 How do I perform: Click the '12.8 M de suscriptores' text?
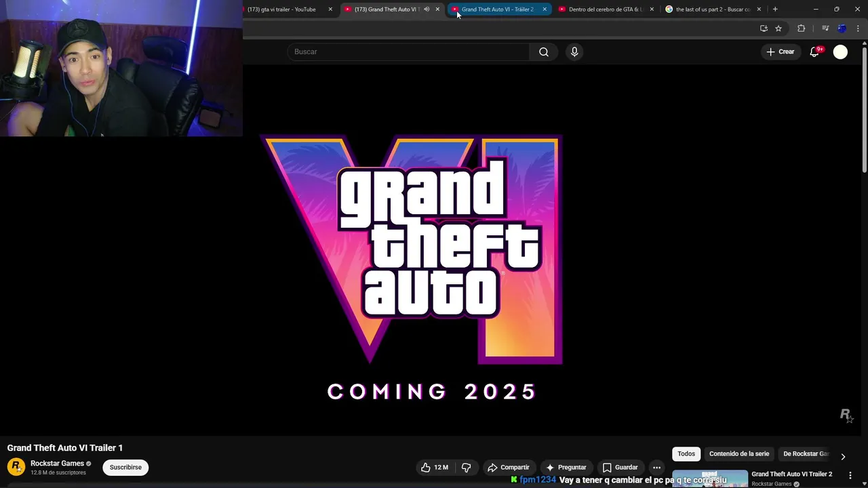tap(58, 472)
